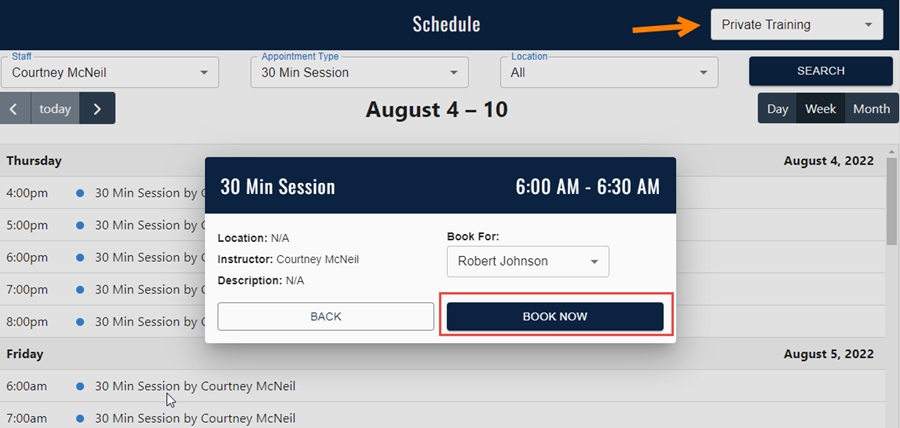Click Back in the session dialog
900x428 pixels.
(325, 316)
